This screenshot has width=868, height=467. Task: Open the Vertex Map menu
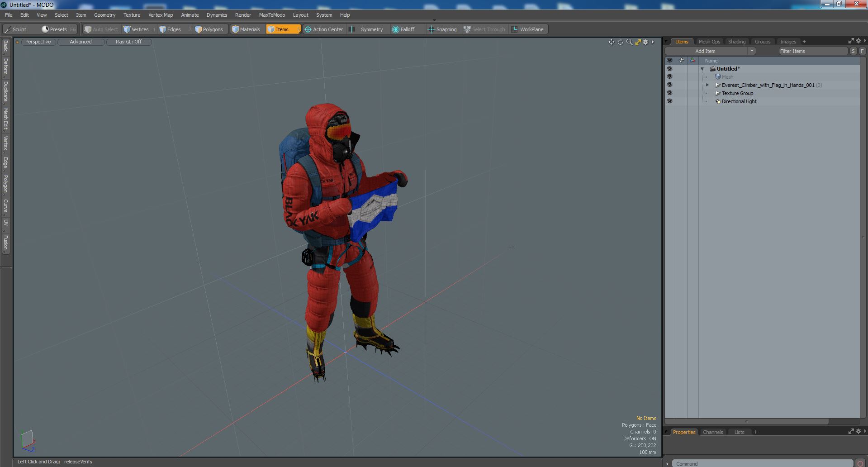161,15
